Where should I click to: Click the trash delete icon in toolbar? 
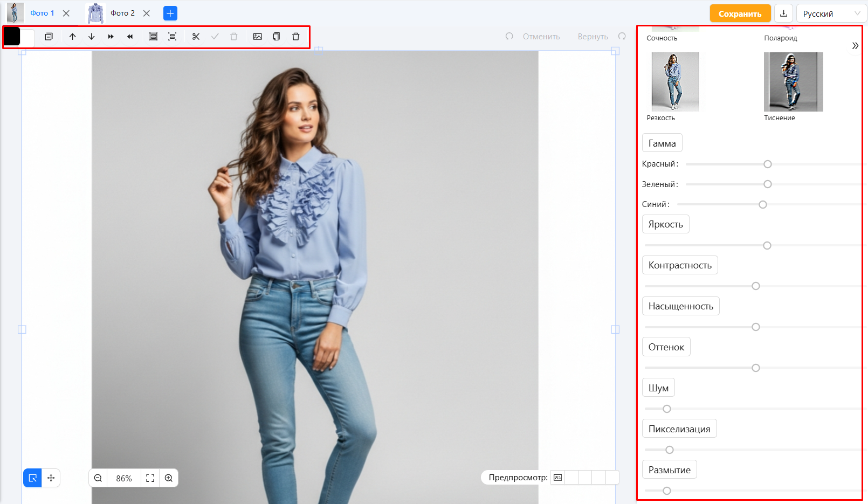coord(295,37)
